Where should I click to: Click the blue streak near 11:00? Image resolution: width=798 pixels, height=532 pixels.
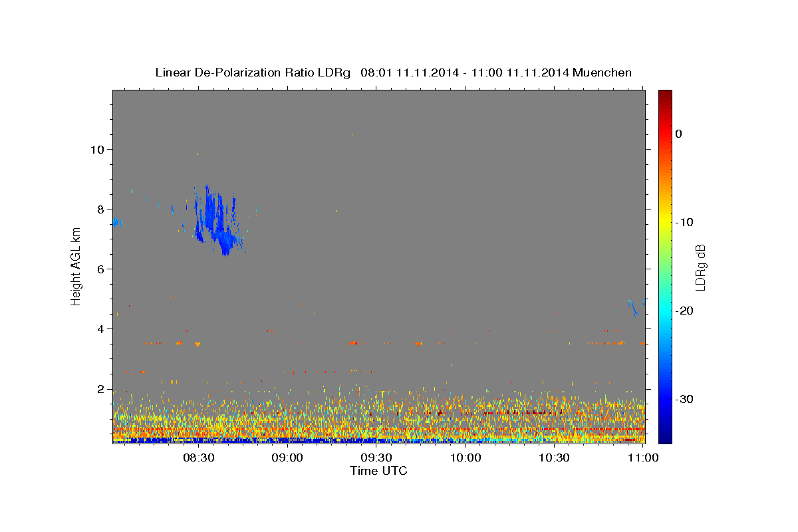(633, 308)
